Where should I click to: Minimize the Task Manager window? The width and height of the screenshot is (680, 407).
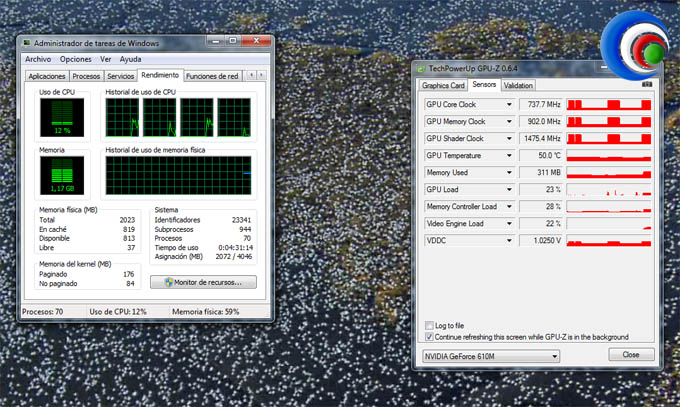[216, 41]
